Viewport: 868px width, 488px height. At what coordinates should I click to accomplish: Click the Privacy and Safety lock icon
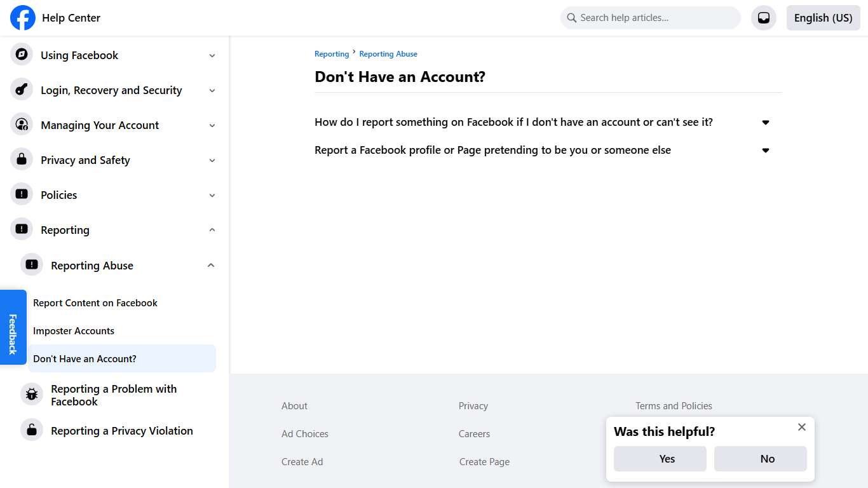coord(21,159)
